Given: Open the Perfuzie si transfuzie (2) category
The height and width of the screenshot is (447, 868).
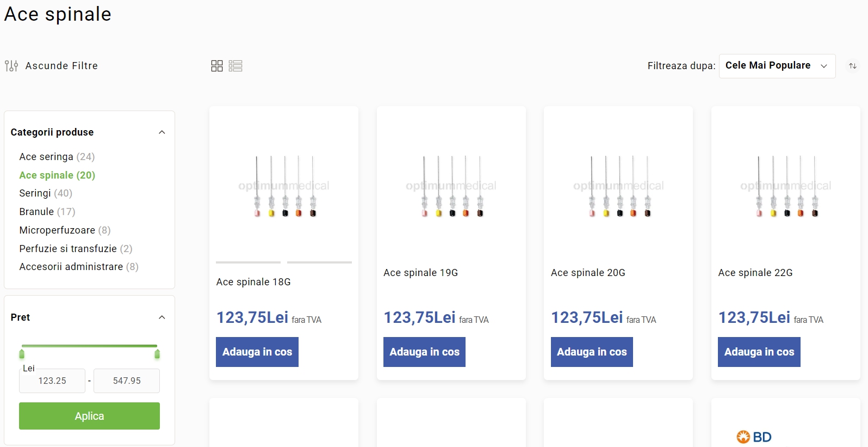Looking at the screenshot, I should point(76,249).
